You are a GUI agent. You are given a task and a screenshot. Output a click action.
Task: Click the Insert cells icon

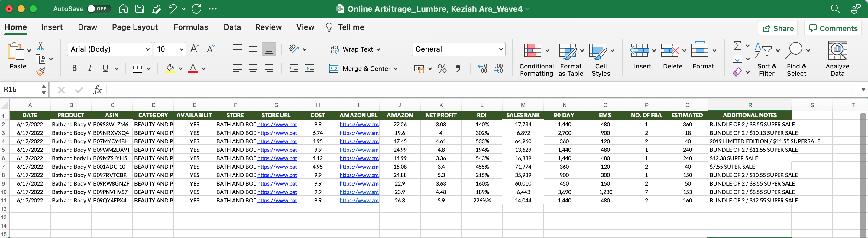(x=639, y=51)
